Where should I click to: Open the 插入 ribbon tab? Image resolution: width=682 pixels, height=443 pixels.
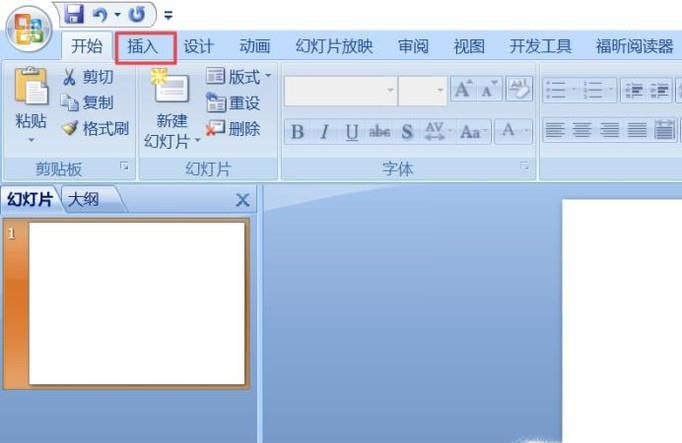tap(145, 47)
